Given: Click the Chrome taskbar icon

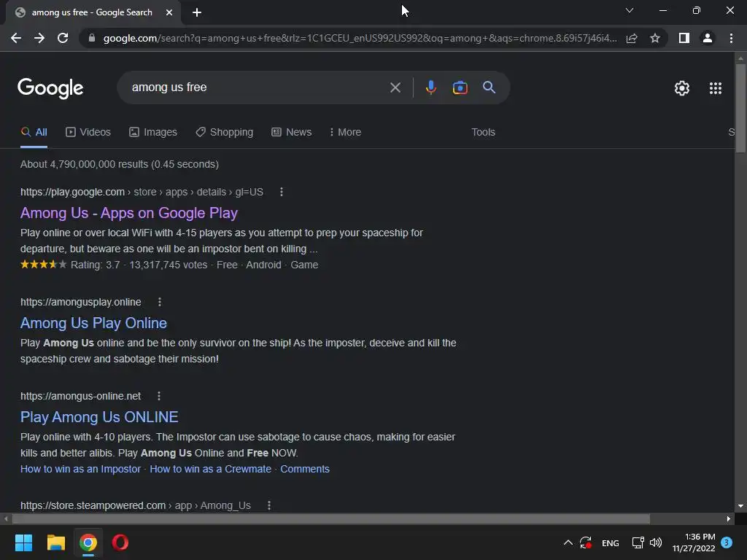Looking at the screenshot, I should click(88, 542).
